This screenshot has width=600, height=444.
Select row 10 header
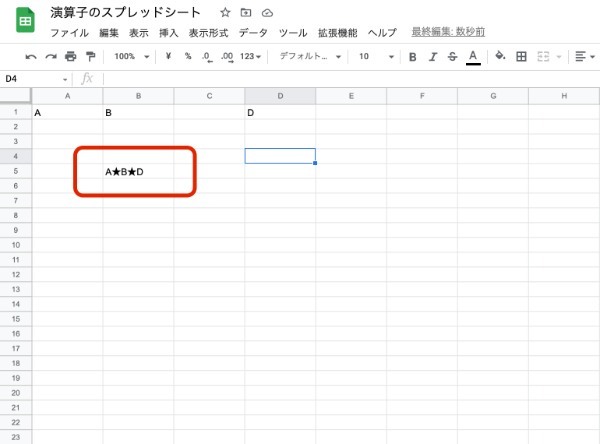tap(16, 245)
